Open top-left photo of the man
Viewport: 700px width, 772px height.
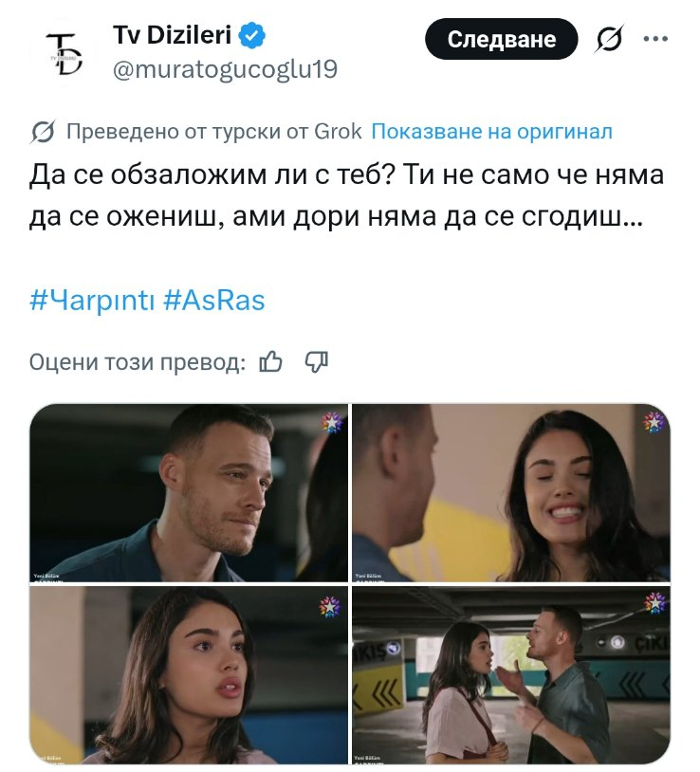pyautogui.click(x=189, y=493)
